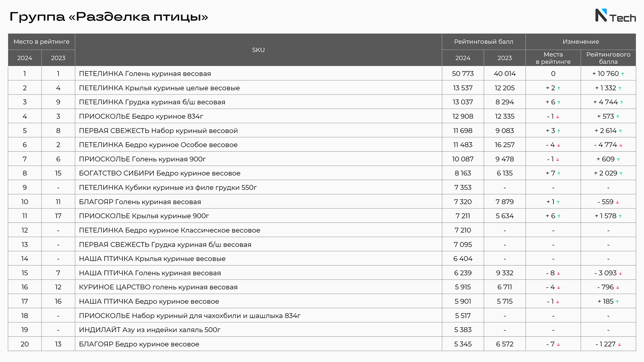Select 'БЛАГОЯР Бедро куриное весовое'
Viewport: 644px width, 362px height.
139,344
